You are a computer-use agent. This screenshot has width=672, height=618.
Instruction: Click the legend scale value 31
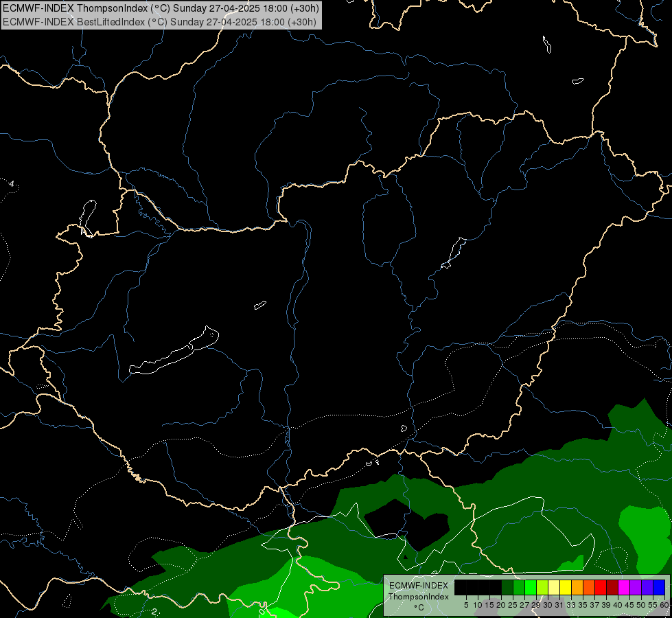click(x=559, y=605)
